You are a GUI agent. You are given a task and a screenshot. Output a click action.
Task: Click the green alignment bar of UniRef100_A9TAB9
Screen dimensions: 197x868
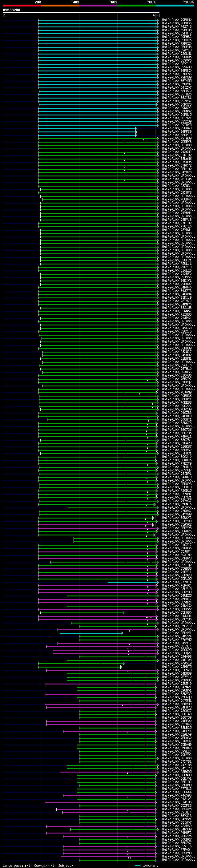98,138
